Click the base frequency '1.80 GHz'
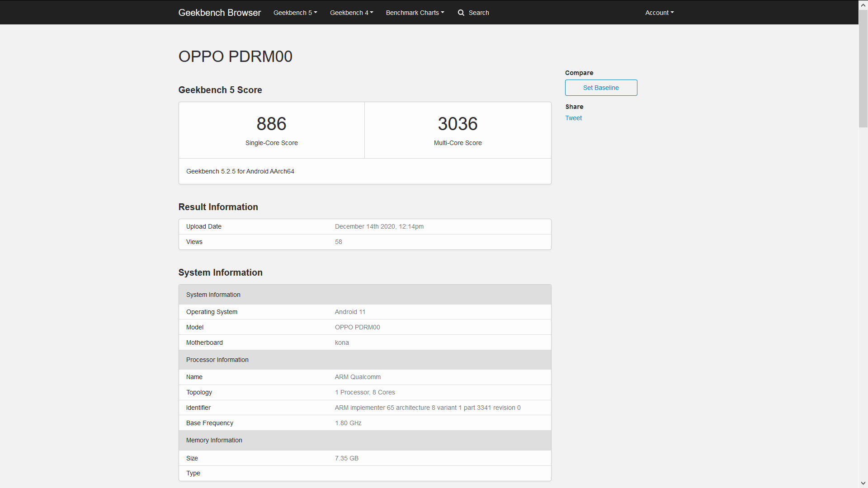 click(348, 423)
